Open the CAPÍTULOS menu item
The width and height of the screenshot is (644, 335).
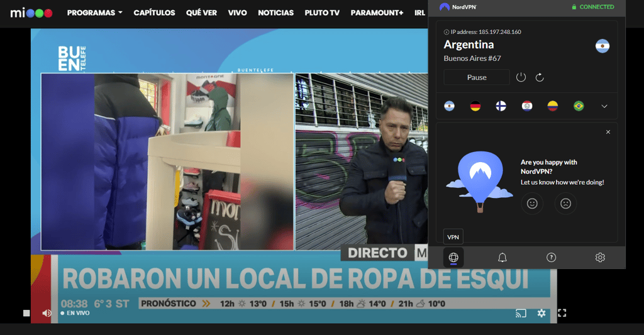(155, 13)
